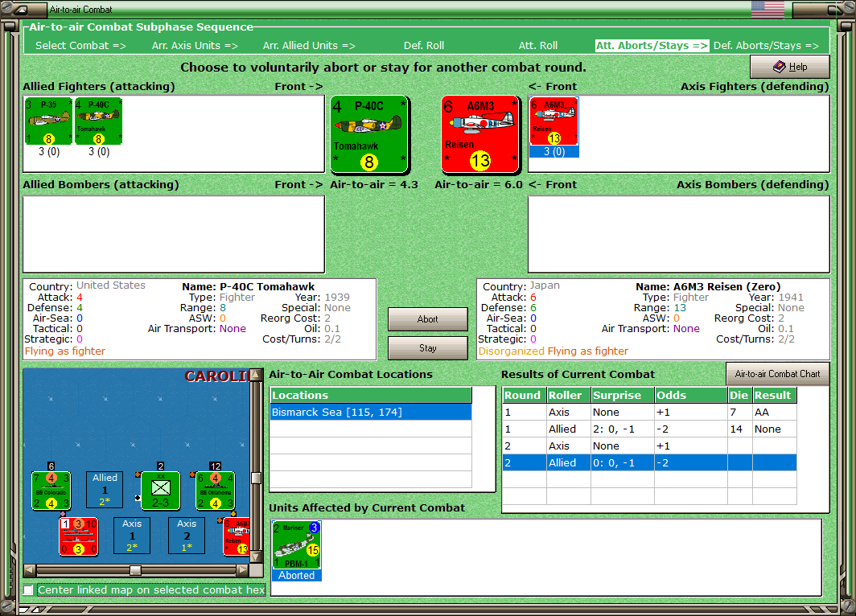
Task: Click the large P-40C Tomahawk front fighter
Action: 369,134
